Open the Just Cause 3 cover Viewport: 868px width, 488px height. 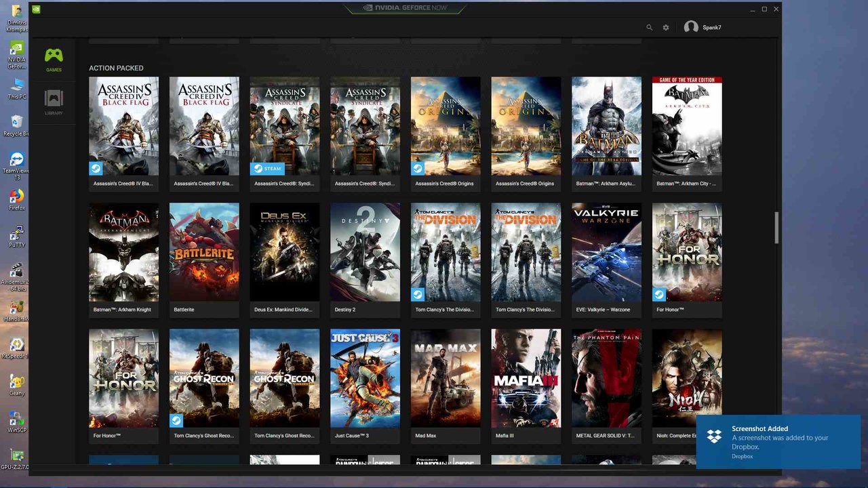(365, 378)
